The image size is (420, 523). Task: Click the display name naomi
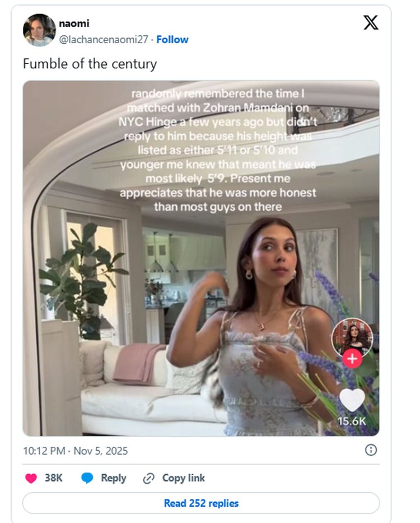[74, 24]
